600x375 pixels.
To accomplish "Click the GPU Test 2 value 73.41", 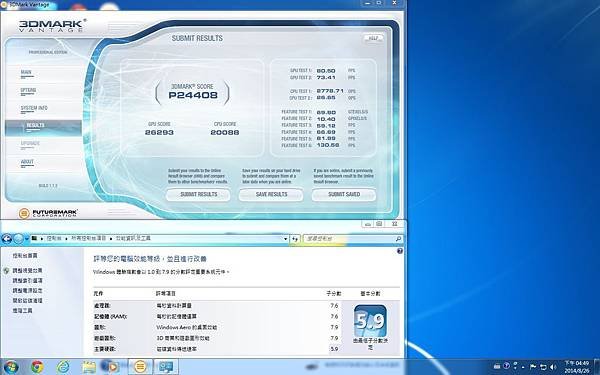I will [326, 77].
